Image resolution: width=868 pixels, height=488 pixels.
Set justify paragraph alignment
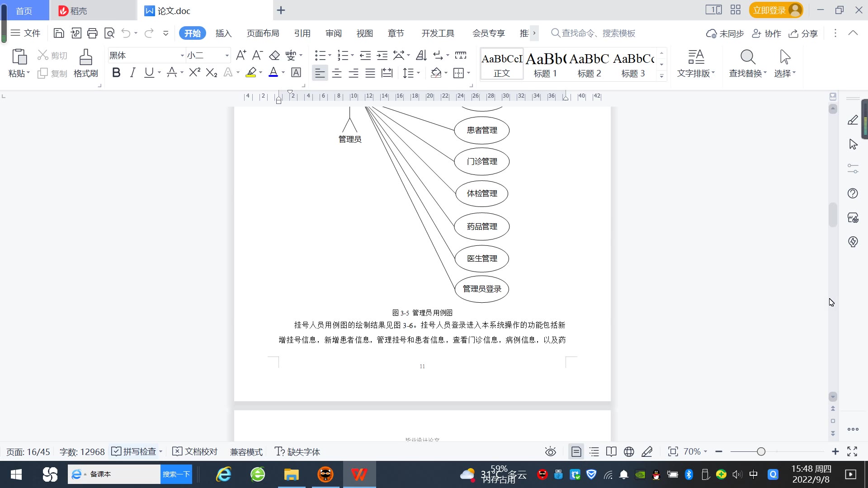pyautogui.click(x=370, y=73)
